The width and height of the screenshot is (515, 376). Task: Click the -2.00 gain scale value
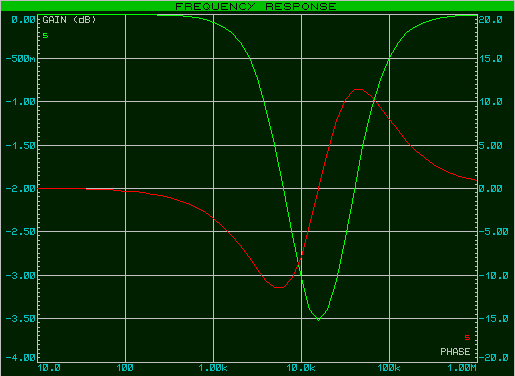21,189
